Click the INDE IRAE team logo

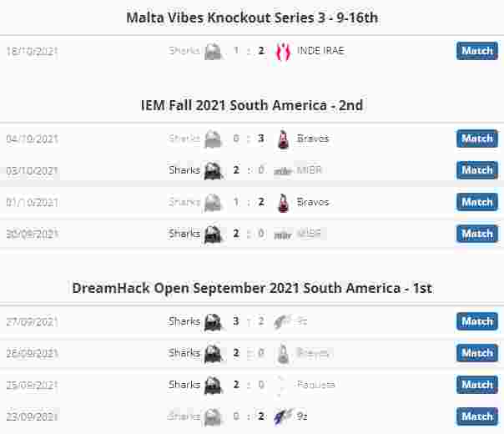[283, 51]
